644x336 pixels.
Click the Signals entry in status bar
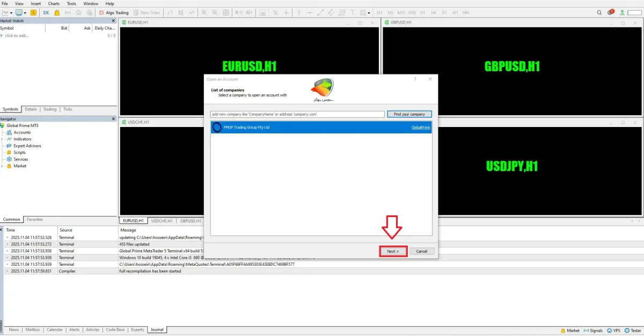(592, 331)
